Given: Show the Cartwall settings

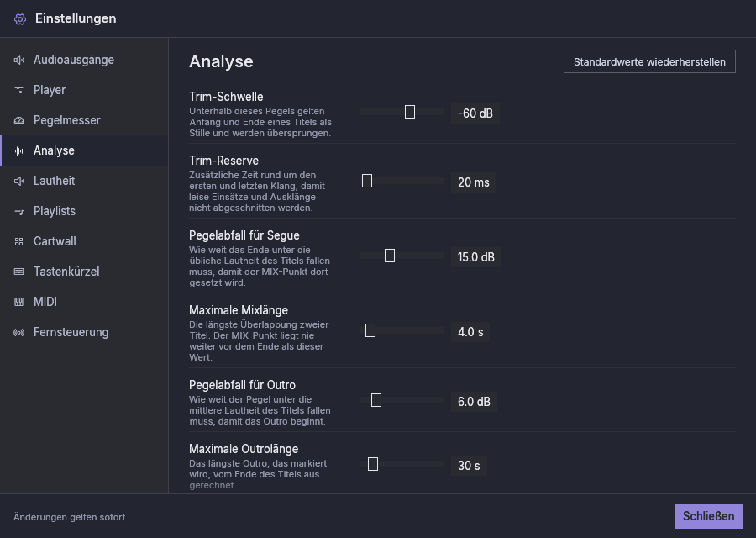Looking at the screenshot, I should click(84, 242).
